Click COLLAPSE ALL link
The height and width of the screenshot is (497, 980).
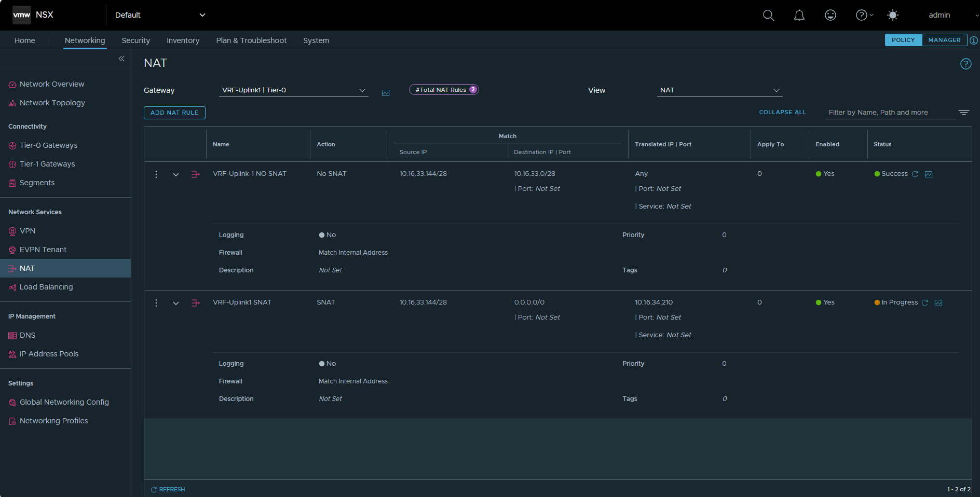pos(783,112)
